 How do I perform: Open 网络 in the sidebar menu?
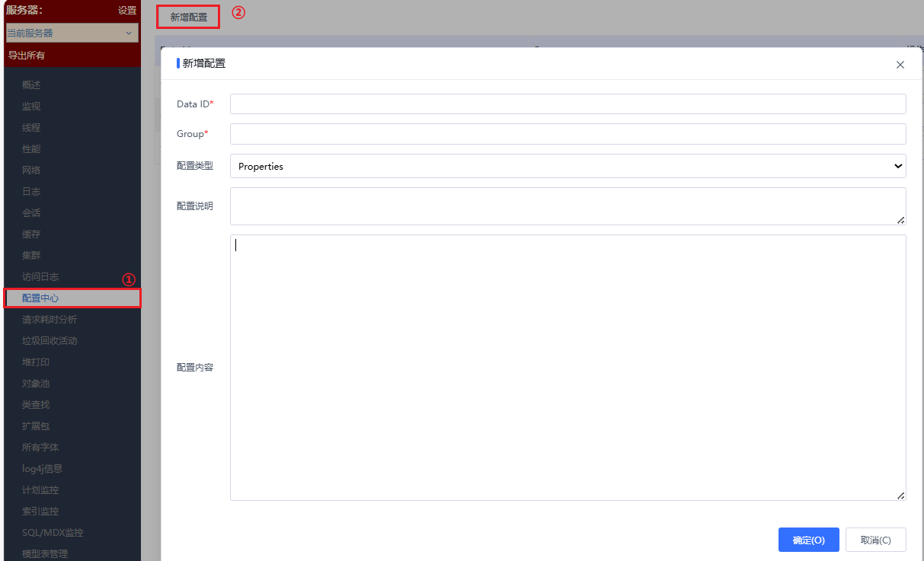coord(31,171)
